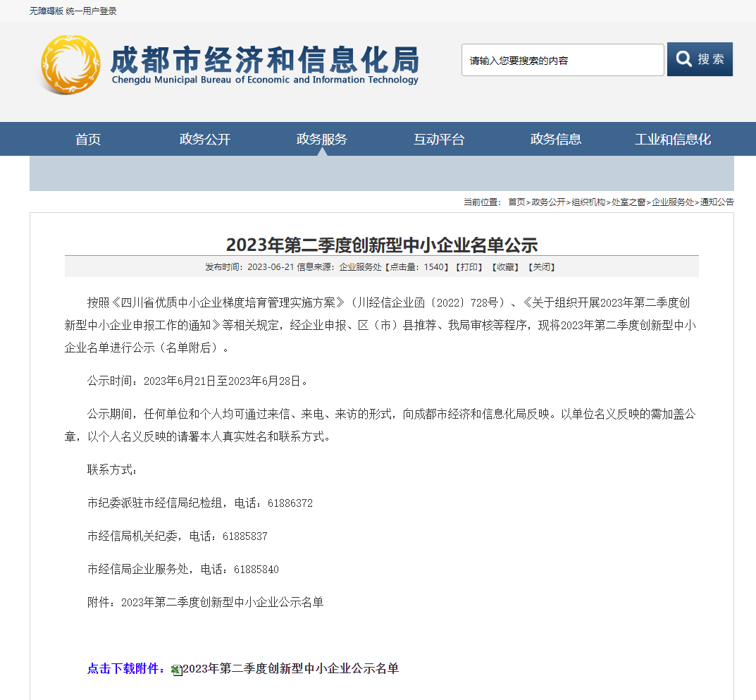Click the 【关闭】 close link
The image size is (756, 700).
click(541, 267)
